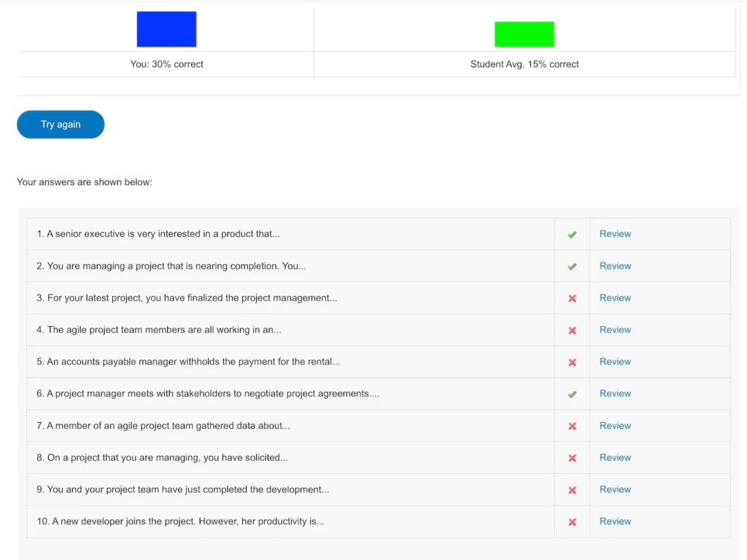Click red X icon for question 4
Viewport: 747px width, 560px height.
[x=572, y=330]
